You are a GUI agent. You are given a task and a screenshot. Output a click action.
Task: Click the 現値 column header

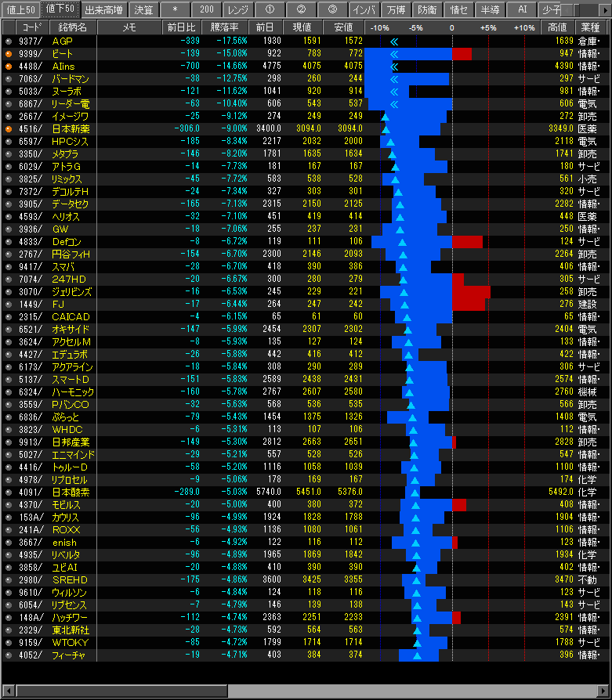click(x=302, y=27)
